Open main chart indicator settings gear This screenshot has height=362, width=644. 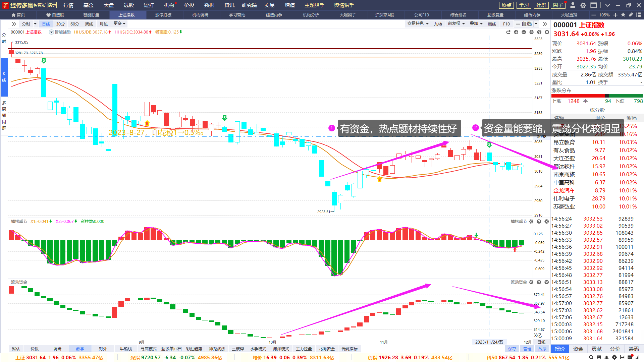531,32
